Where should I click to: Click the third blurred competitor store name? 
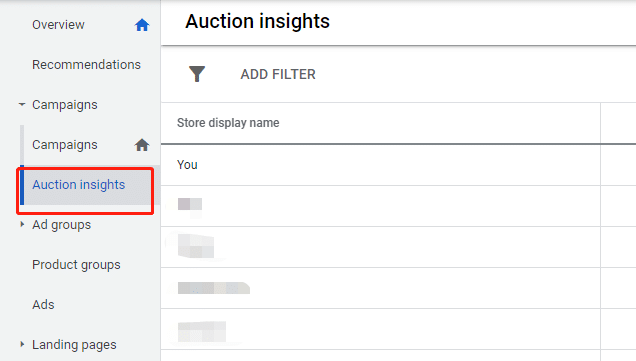[214, 288]
